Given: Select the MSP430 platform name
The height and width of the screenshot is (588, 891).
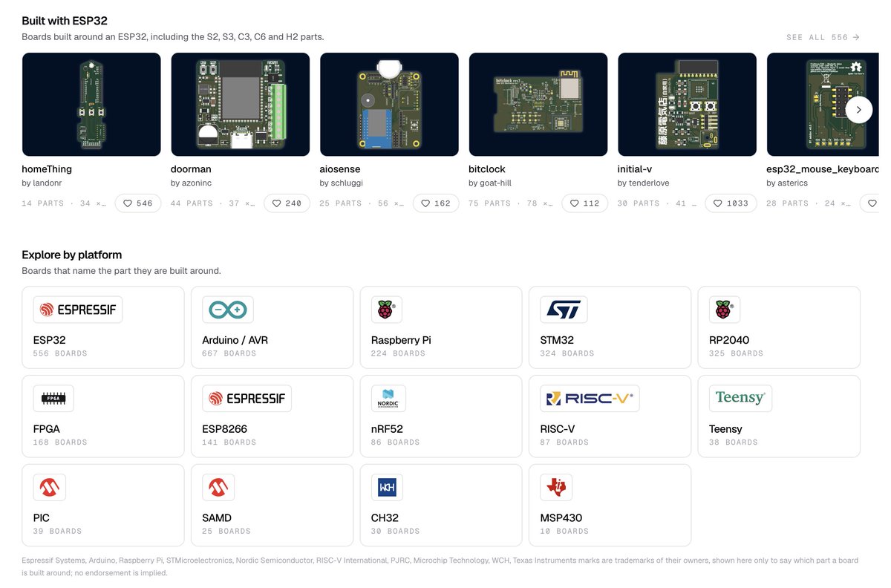Looking at the screenshot, I should [x=561, y=518].
